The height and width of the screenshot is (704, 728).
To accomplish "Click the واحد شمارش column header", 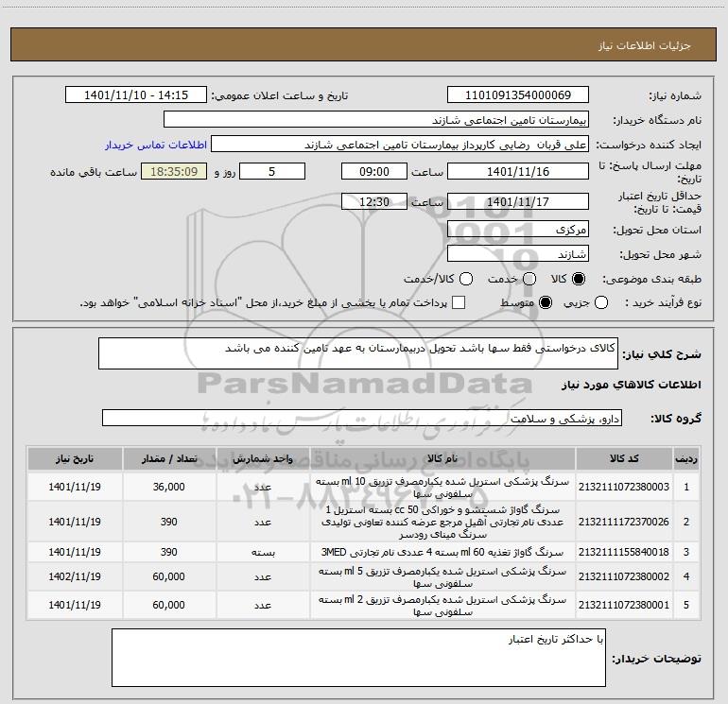I will [262, 459].
